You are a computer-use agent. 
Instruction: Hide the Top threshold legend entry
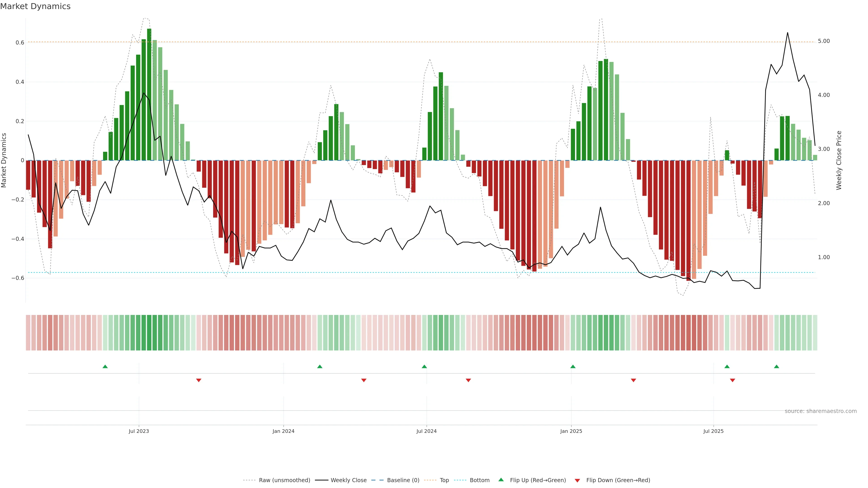(444, 480)
